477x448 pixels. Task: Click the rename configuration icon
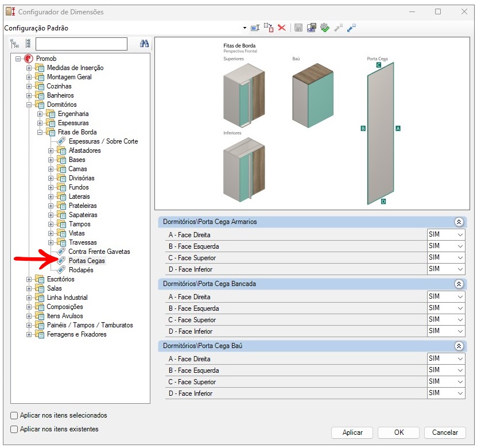(x=255, y=28)
